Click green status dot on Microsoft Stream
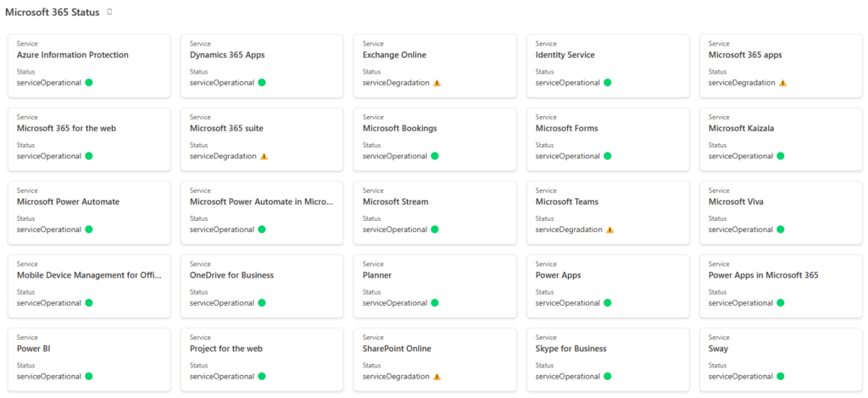Image resolution: width=868 pixels, height=398 pixels. (435, 229)
